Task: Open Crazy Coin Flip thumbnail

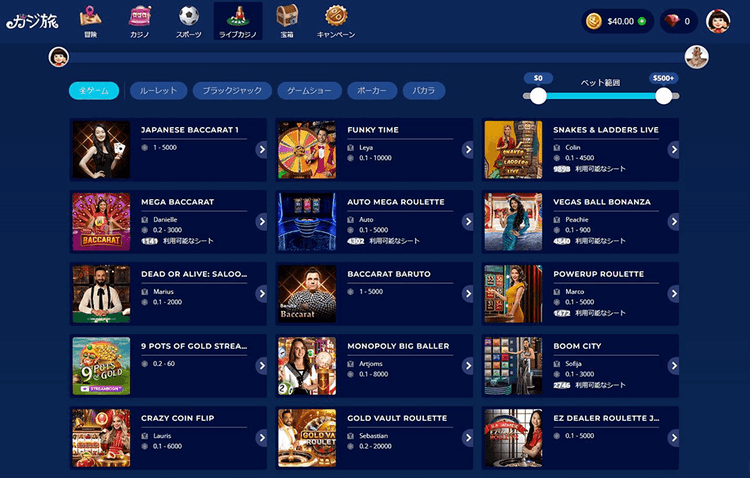Action: [101, 437]
